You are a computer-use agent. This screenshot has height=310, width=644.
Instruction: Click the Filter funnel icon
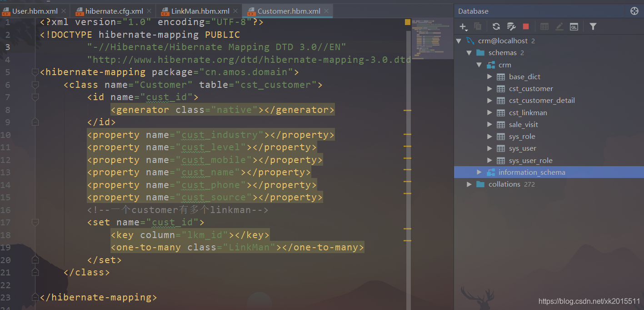(x=593, y=26)
